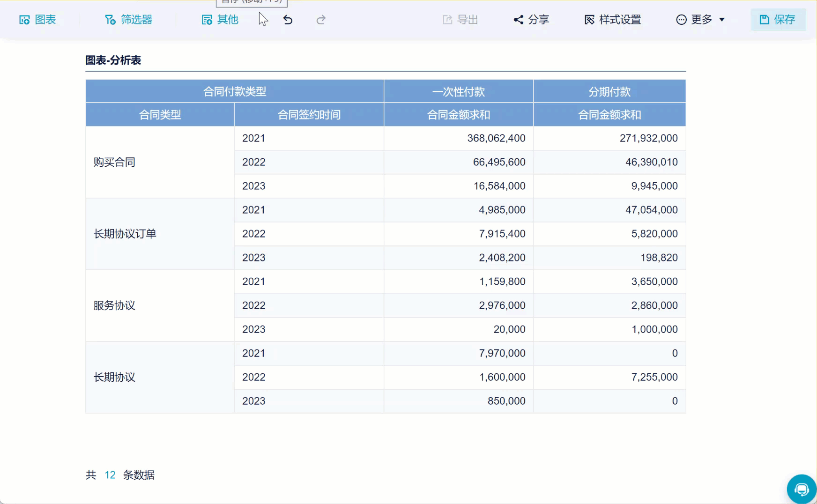The height and width of the screenshot is (504, 817).
Task: Select the 购买合同 row group cell
Action: (x=114, y=162)
